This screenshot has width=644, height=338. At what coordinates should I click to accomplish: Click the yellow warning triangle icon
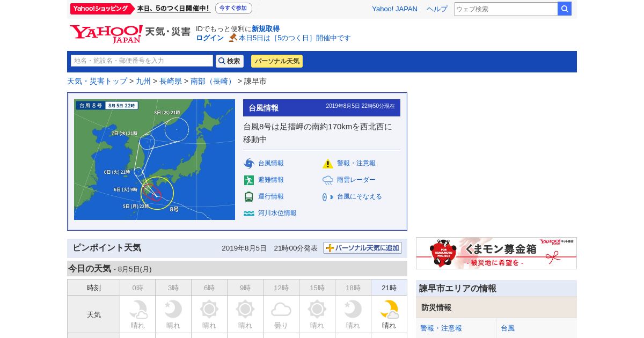click(x=328, y=164)
